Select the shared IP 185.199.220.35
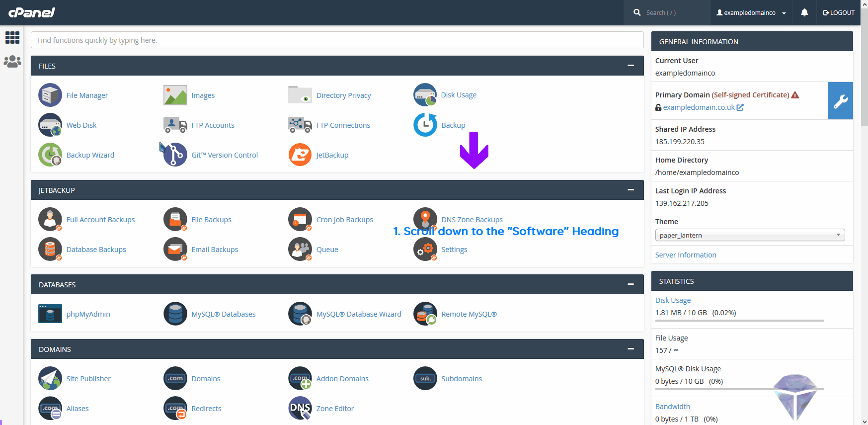868x425 pixels. coord(680,142)
